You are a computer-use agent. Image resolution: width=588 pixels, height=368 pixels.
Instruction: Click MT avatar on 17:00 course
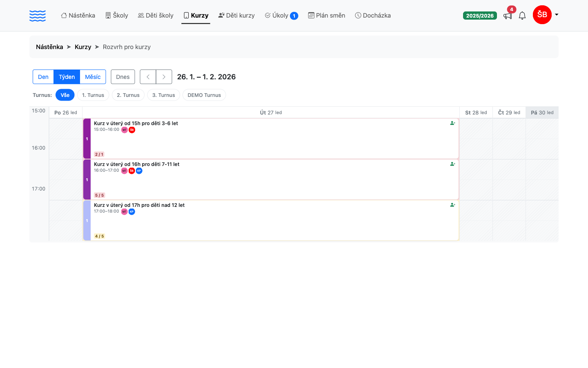click(x=125, y=212)
